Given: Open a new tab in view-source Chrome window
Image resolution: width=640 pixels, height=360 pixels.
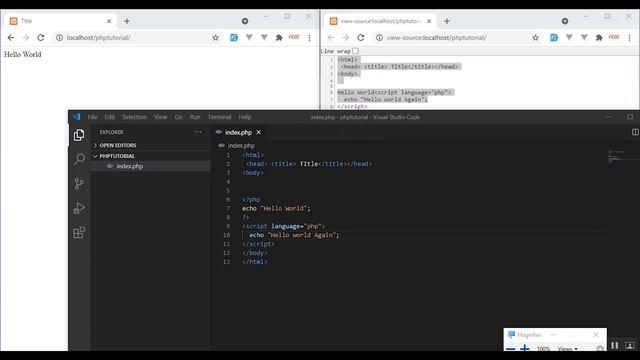Looking at the screenshot, I should coord(447,21).
